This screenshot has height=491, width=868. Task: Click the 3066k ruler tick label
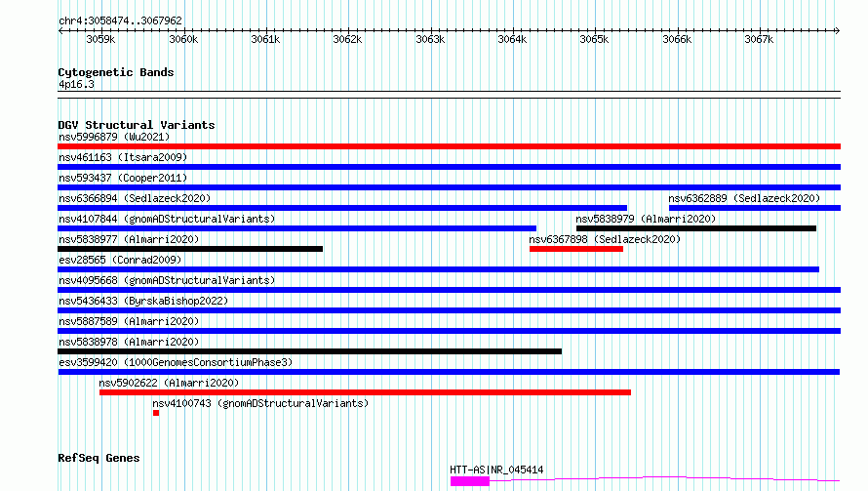(677, 39)
